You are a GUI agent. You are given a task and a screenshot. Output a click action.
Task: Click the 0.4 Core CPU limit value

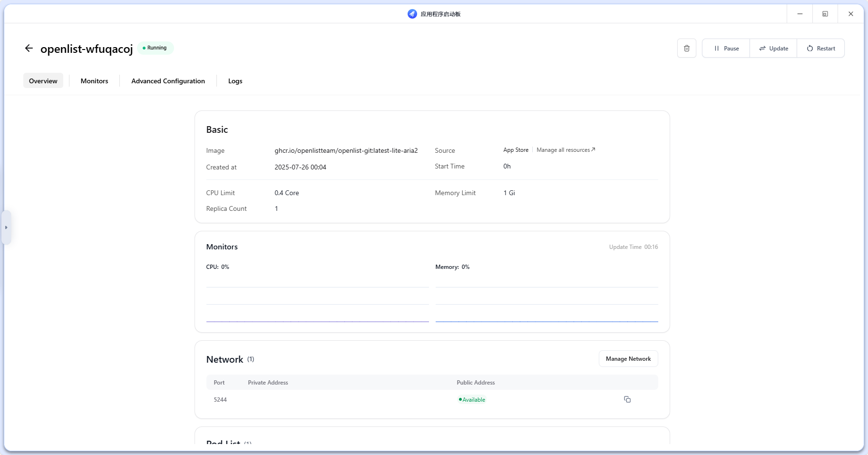[286, 193]
